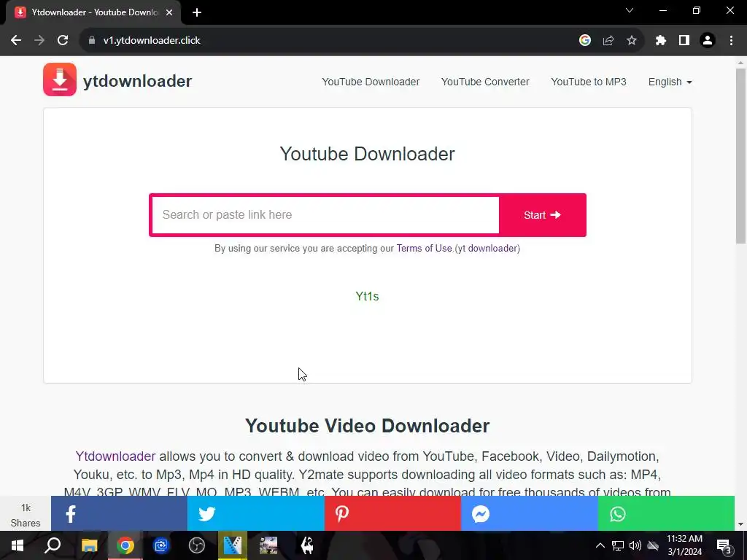
Task: Open the Chrome extensions puzzle icon
Action: (x=661, y=41)
